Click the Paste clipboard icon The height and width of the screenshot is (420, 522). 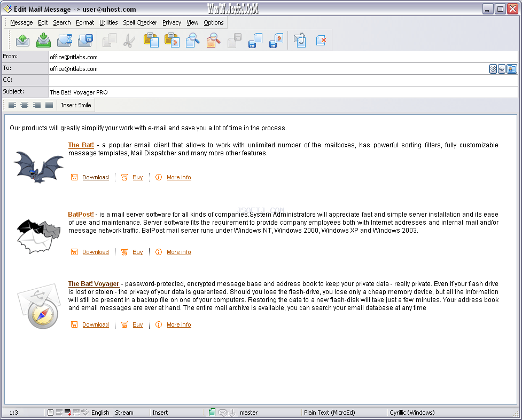[x=151, y=41]
